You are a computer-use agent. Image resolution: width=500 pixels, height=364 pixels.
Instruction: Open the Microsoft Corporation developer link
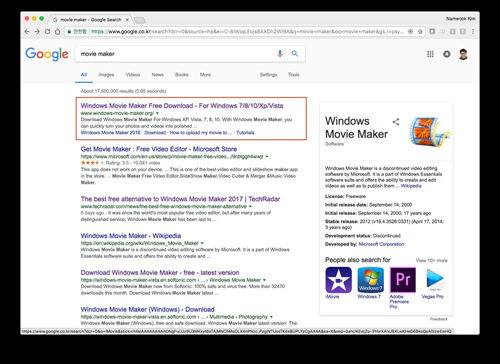click(381, 244)
